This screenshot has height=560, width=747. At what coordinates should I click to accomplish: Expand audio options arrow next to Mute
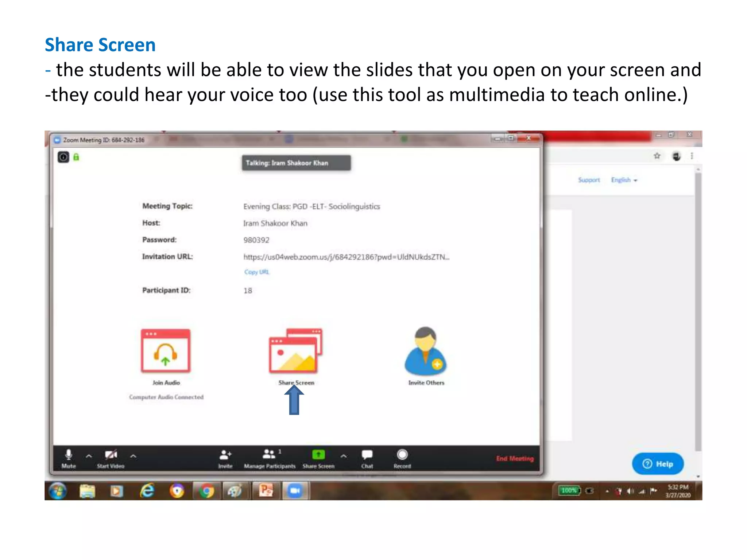pyautogui.click(x=89, y=456)
